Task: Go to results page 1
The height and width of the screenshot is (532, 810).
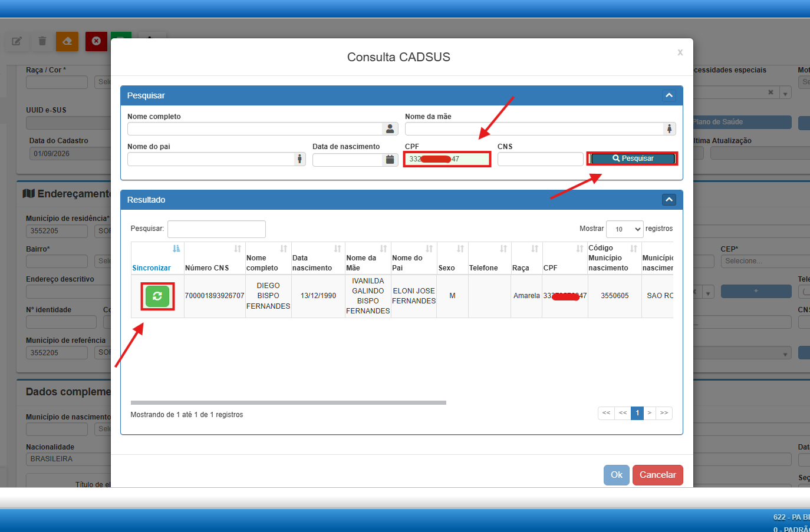Action: click(637, 413)
